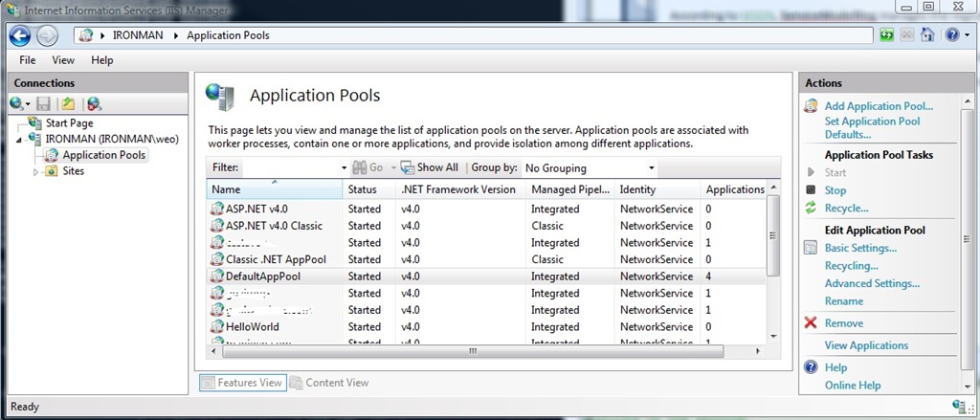Open the View menu
Viewport: 980px width, 420px height.
click(63, 60)
